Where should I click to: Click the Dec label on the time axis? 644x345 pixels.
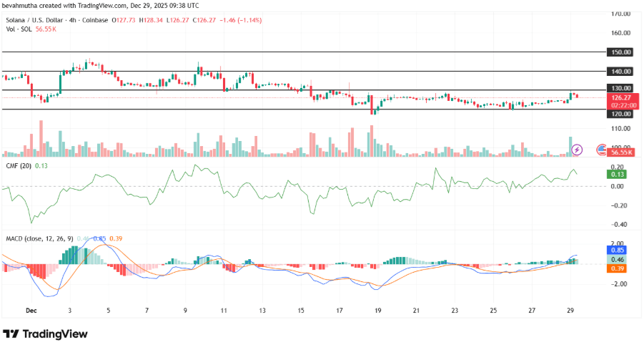(x=31, y=311)
